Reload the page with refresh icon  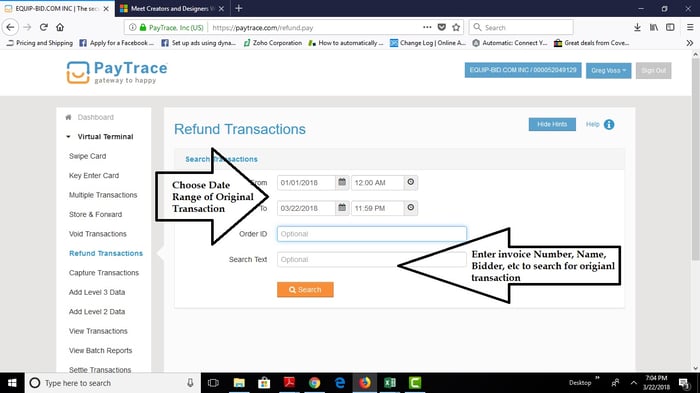click(x=43, y=27)
